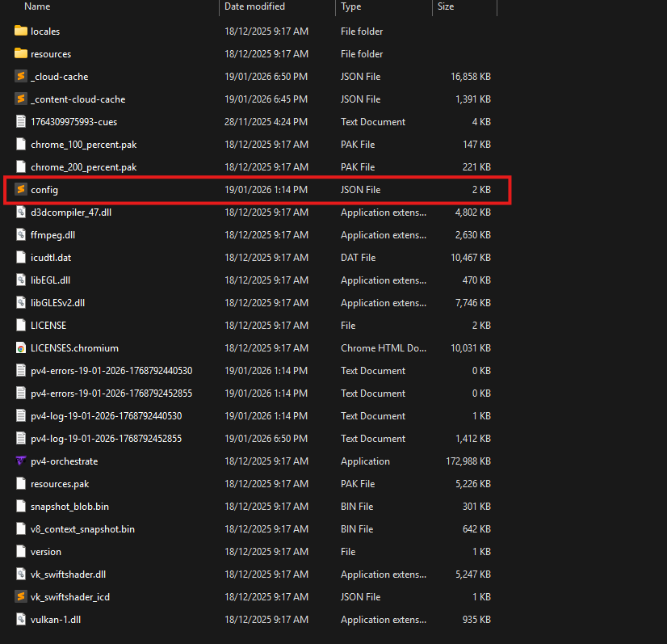Select the LICENSES.chromium file name
This screenshot has width=667, height=644.
74,347
